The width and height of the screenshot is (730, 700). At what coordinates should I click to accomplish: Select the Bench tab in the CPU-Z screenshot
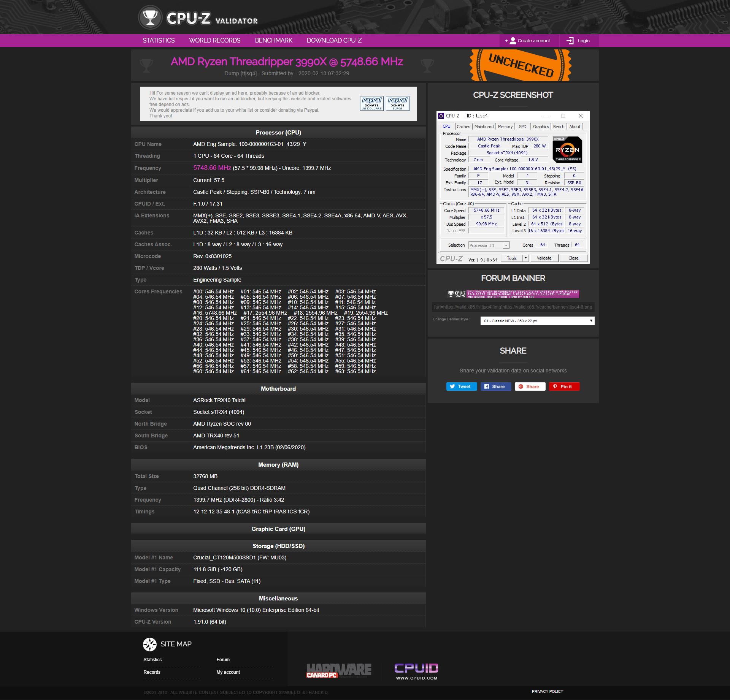click(x=559, y=127)
